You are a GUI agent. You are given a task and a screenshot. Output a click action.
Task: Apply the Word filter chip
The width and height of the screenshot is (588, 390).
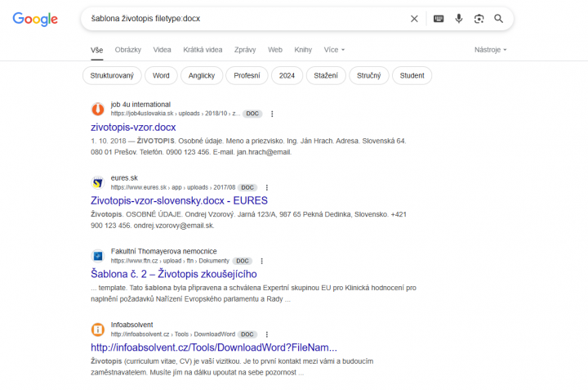[161, 75]
